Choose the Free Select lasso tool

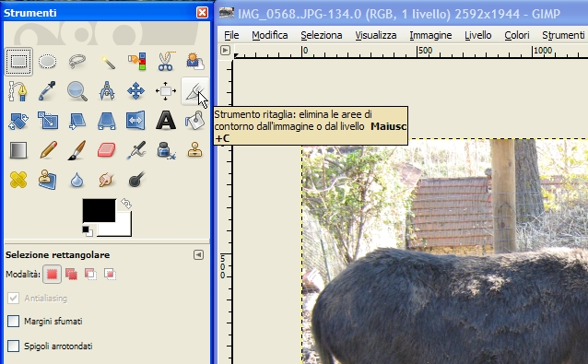(x=77, y=61)
